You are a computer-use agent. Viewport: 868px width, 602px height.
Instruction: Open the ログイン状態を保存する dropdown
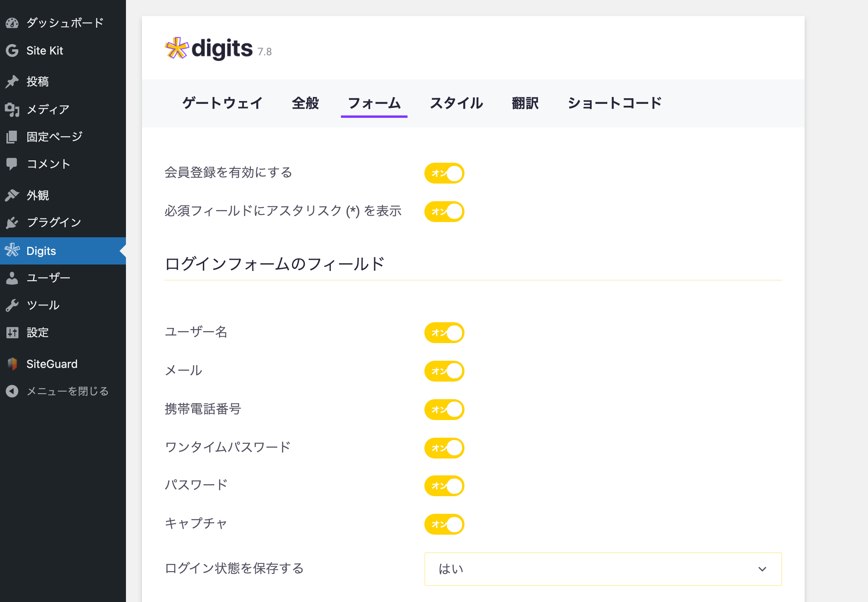click(603, 569)
